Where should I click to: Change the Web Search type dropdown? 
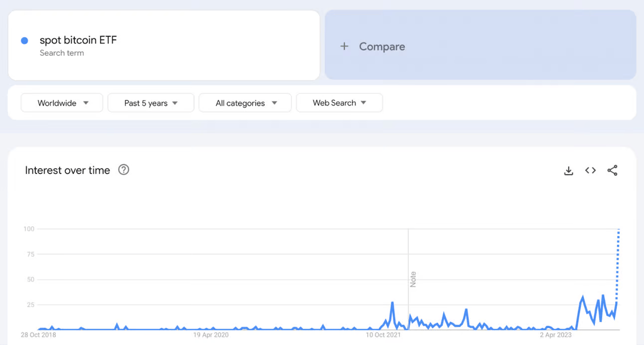tap(339, 103)
